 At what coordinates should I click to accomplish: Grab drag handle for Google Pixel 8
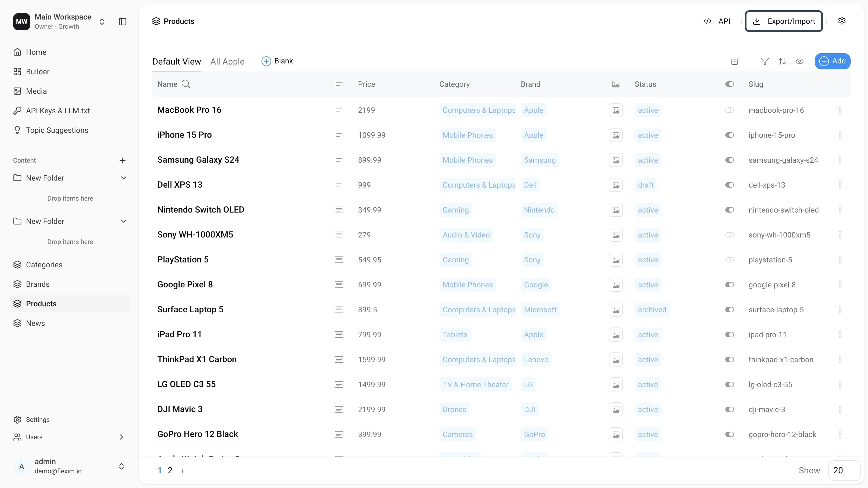[x=840, y=285]
